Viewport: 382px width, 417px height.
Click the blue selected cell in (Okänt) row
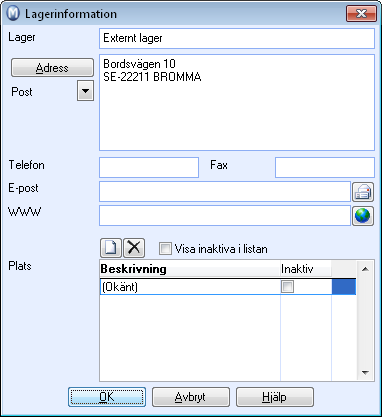344,287
